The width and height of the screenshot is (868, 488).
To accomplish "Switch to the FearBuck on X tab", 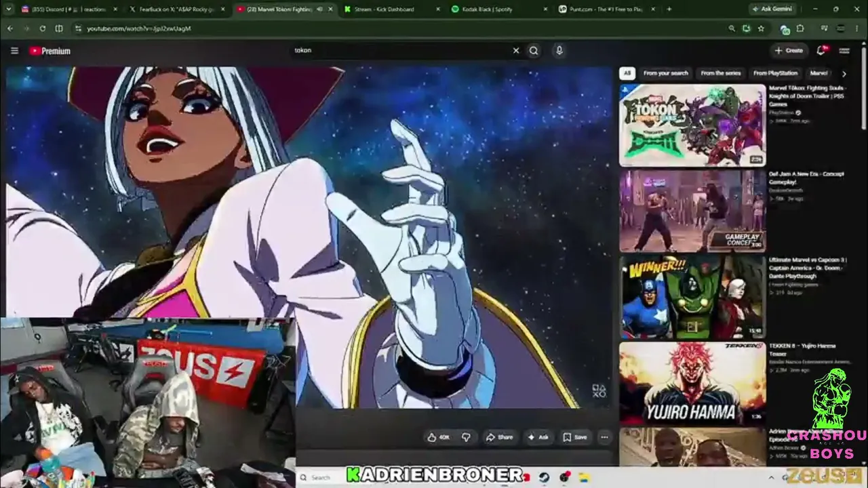I will [x=176, y=9].
